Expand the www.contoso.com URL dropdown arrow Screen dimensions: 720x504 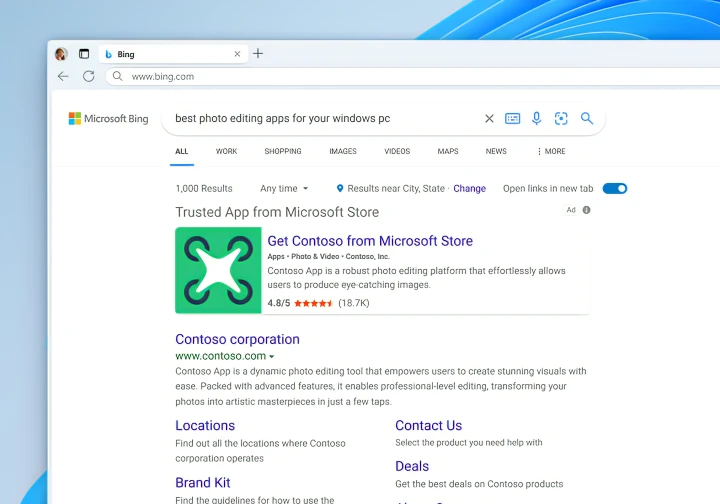coord(272,357)
